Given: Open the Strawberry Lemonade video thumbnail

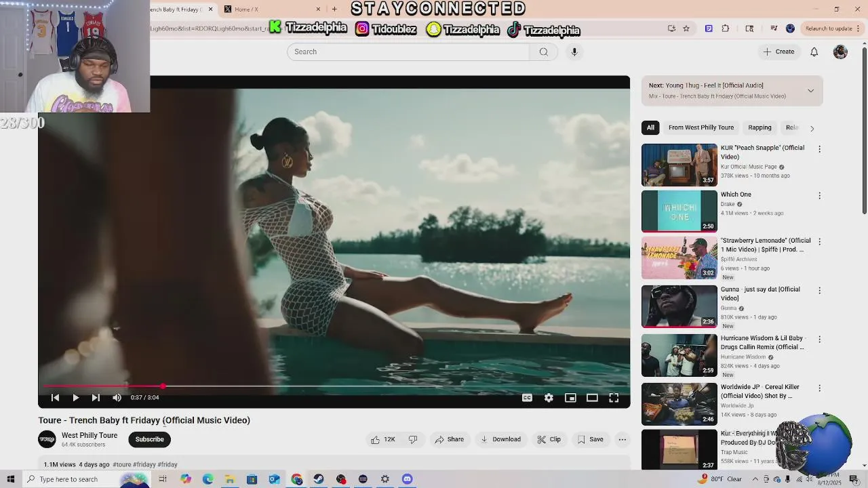Looking at the screenshot, I should (679, 258).
